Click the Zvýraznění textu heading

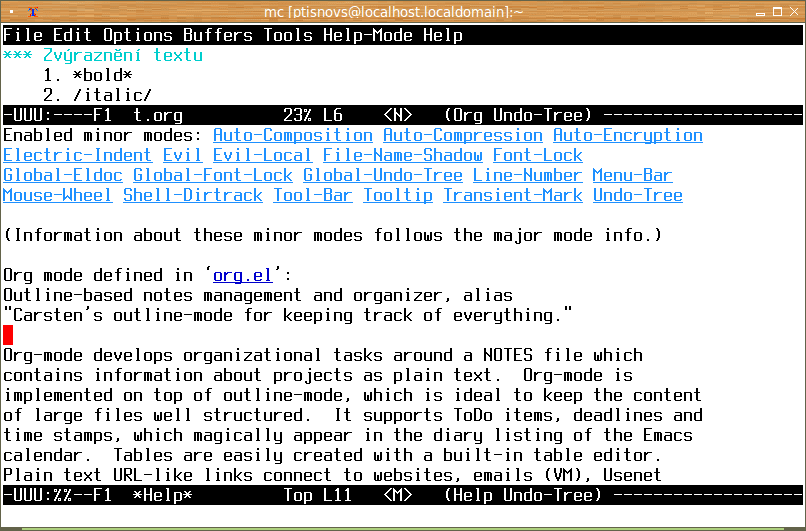123,55
